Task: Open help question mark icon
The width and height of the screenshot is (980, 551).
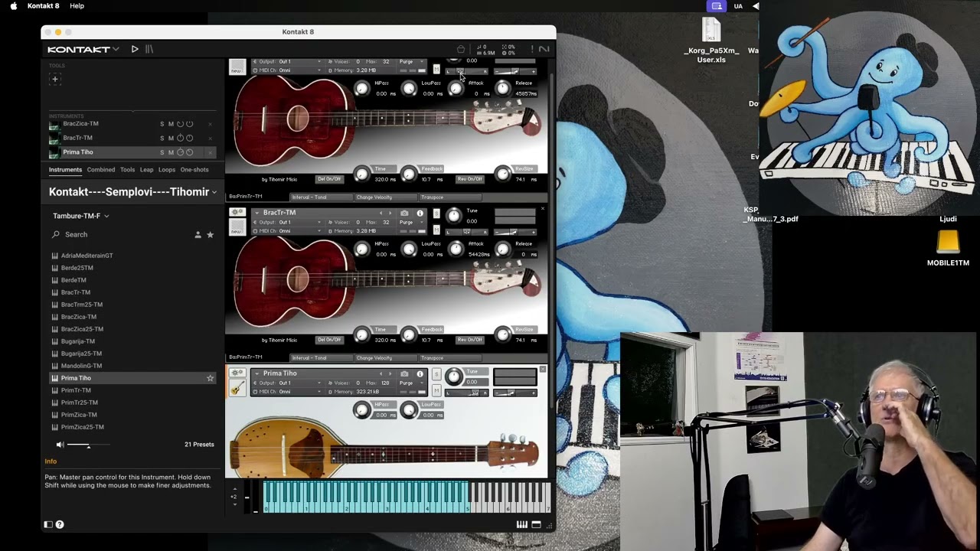Action: 60,524
